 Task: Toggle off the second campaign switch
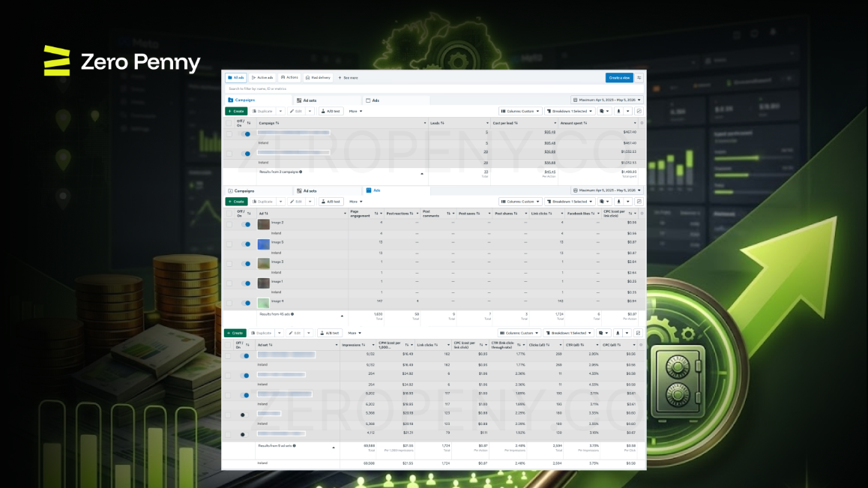pyautogui.click(x=246, y=154)
